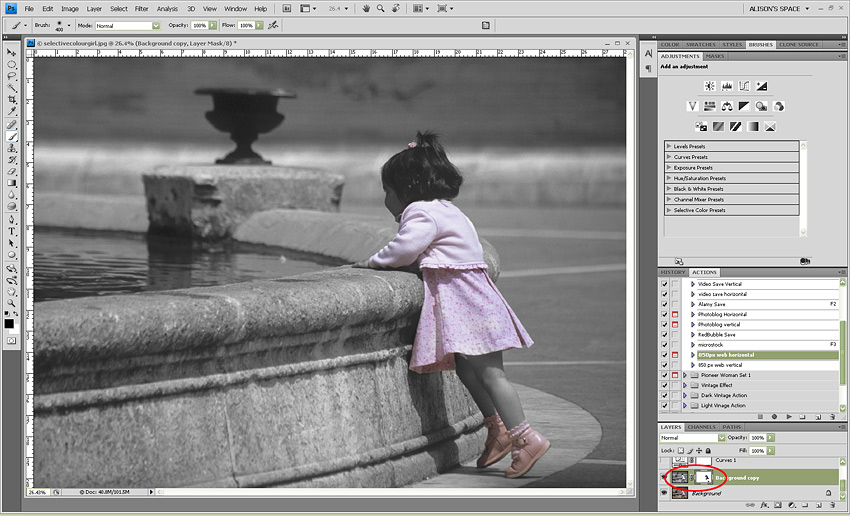Screen dimensions: 850x516
Task: Switch to the Paths tab
Action: click(731, 427)
